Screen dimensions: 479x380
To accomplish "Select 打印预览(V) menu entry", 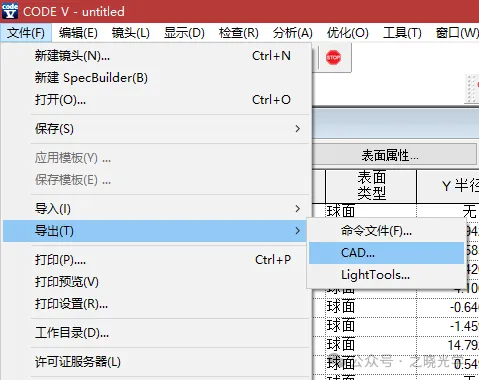I will [156, 282].
